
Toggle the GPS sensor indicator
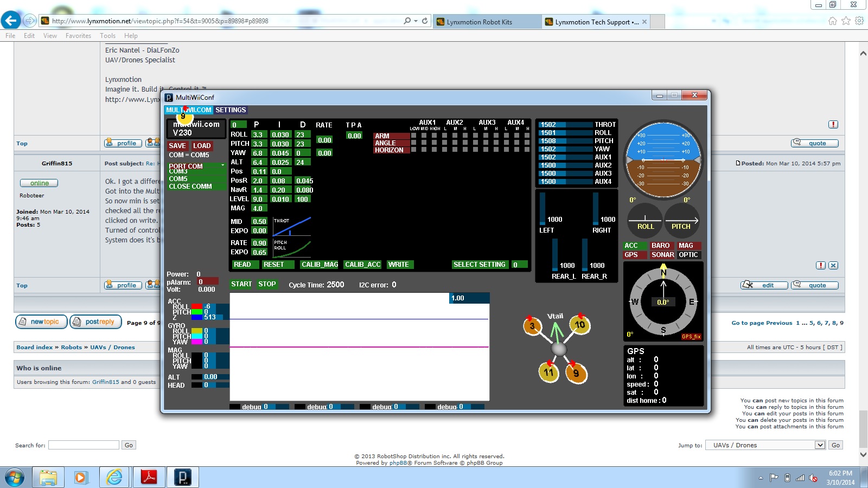634,255
